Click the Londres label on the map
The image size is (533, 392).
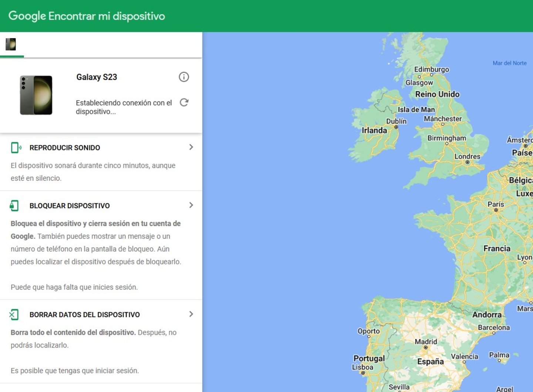pyautogui.click(x=467, y=156)
